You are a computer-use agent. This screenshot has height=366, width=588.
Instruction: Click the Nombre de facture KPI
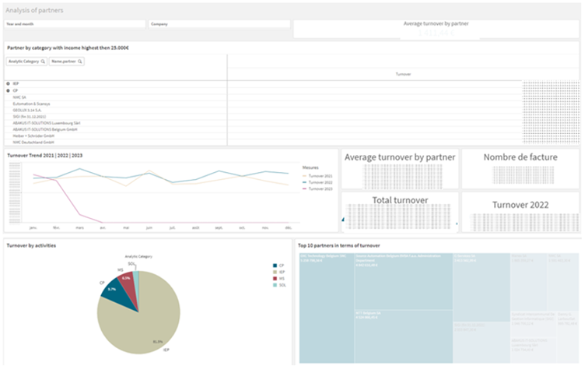coord(520,169)
